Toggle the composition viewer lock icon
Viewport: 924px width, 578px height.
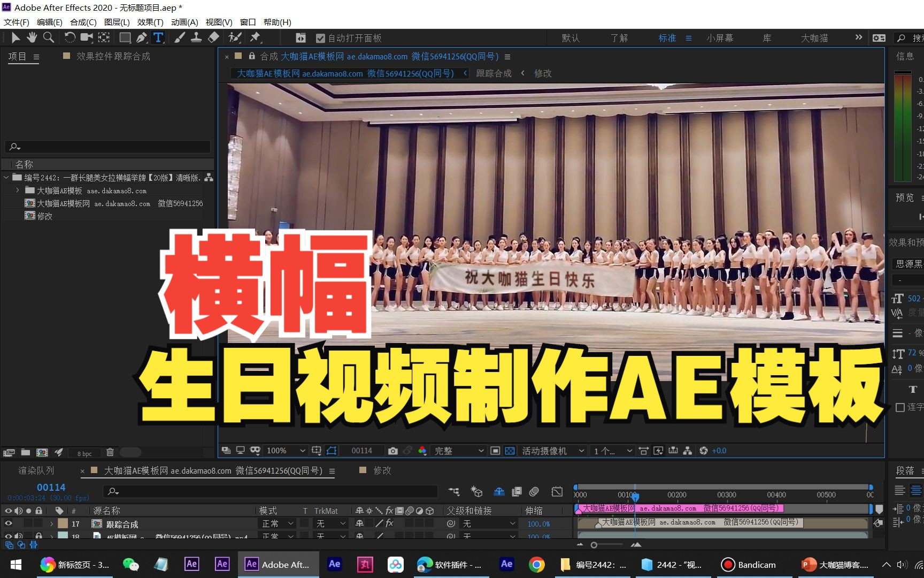pos(252,56)
